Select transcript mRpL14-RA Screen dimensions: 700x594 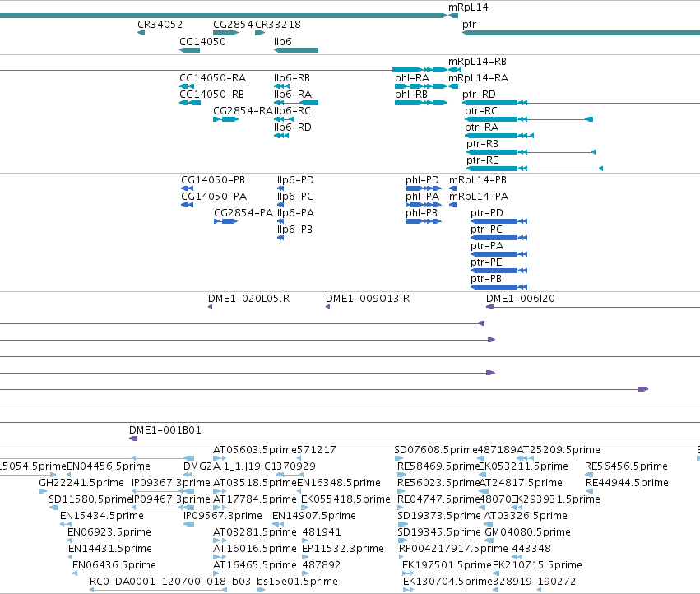tap(453, 86)
